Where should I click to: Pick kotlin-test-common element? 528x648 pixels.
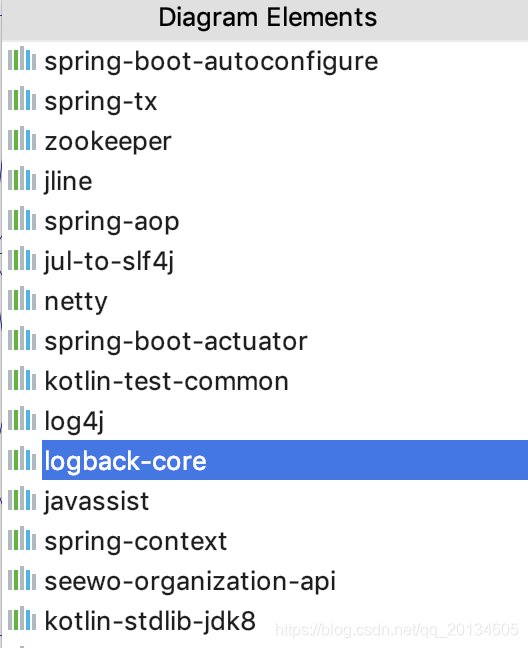pos(265,381)
